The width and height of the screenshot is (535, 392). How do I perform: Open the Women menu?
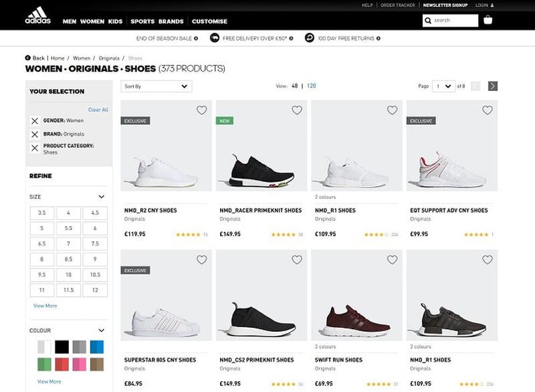click(92, 21)
